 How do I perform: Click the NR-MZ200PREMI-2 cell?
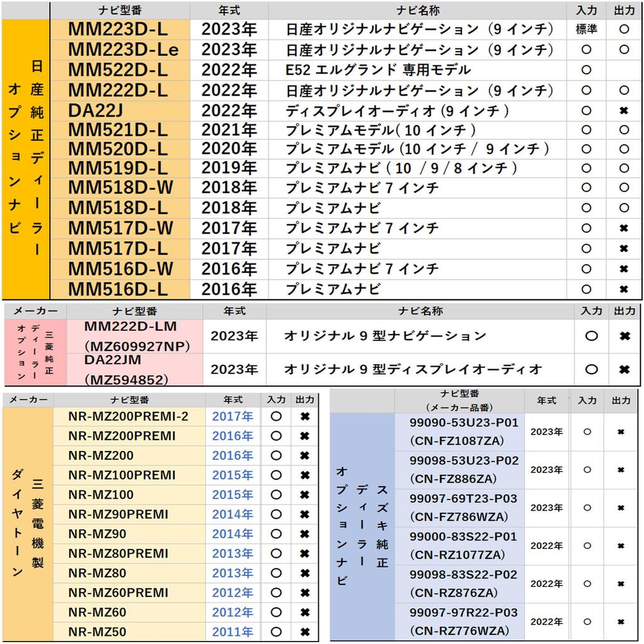[128, 416]
